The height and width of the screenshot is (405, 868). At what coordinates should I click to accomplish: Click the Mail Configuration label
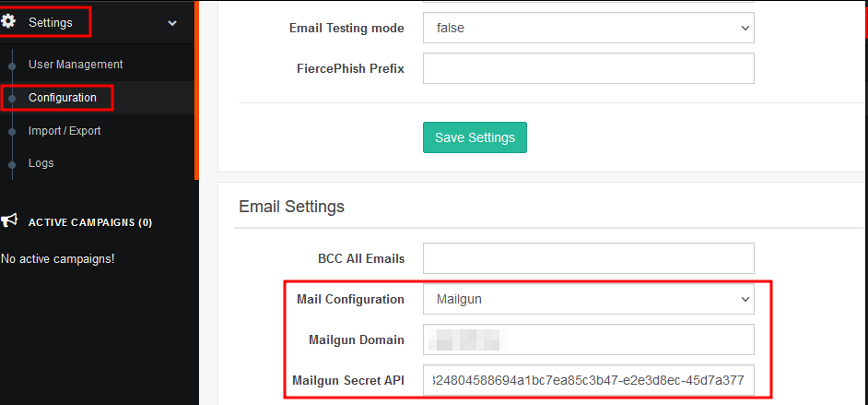tap(350, 300)
